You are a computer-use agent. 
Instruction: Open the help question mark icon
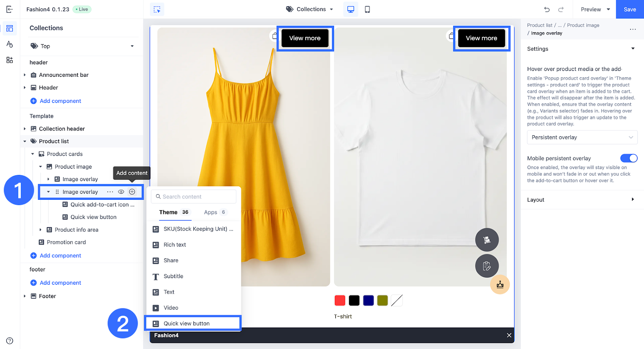pos(10,341)
